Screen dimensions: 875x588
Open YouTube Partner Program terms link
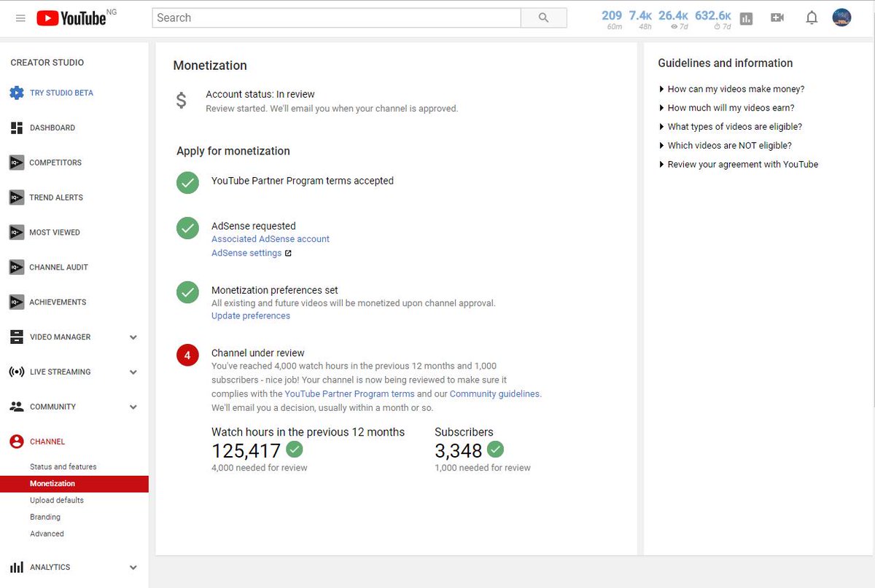pos(349,394)
